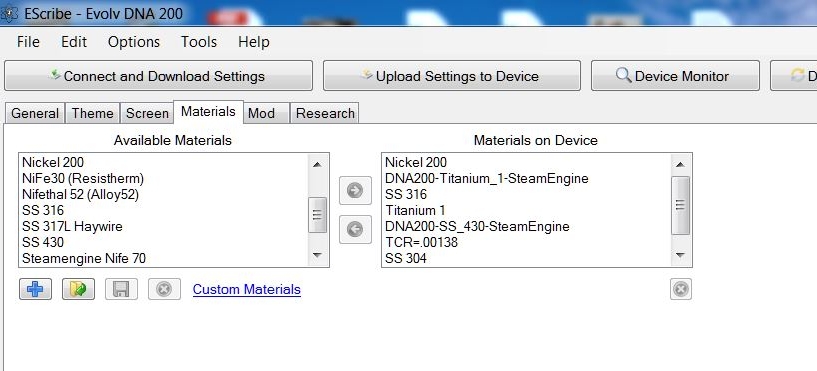Click the Materials on Device scrollbar thumb
The width and height of the screenshot is (817, 371).
coord(680,205)
